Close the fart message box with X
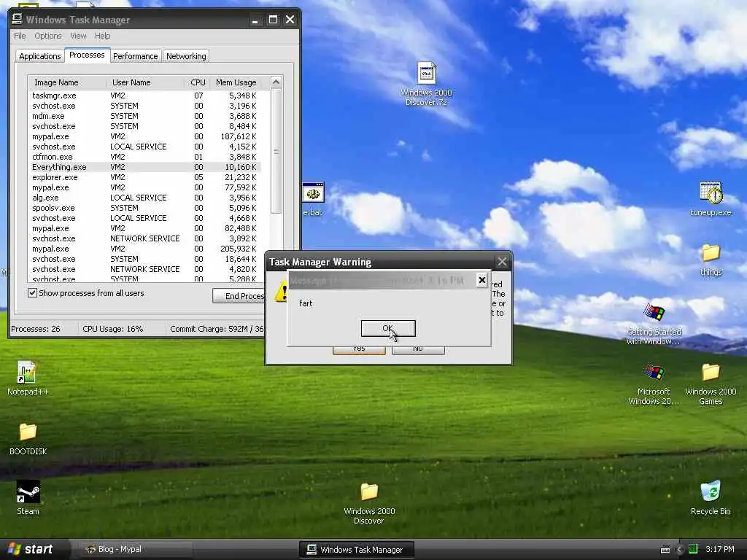This screenshot has width=747, height=560. click(482, 280)
